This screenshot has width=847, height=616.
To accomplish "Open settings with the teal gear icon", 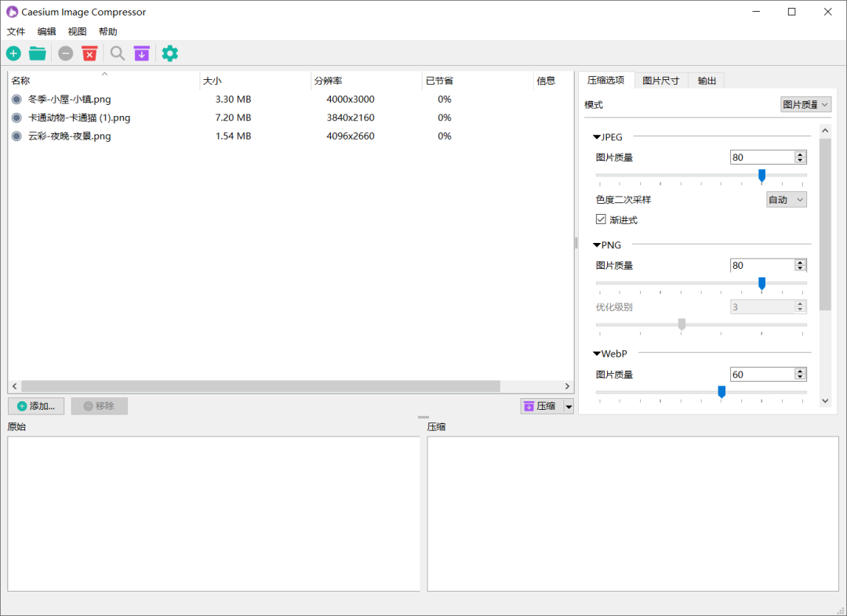I will (170, 53).
